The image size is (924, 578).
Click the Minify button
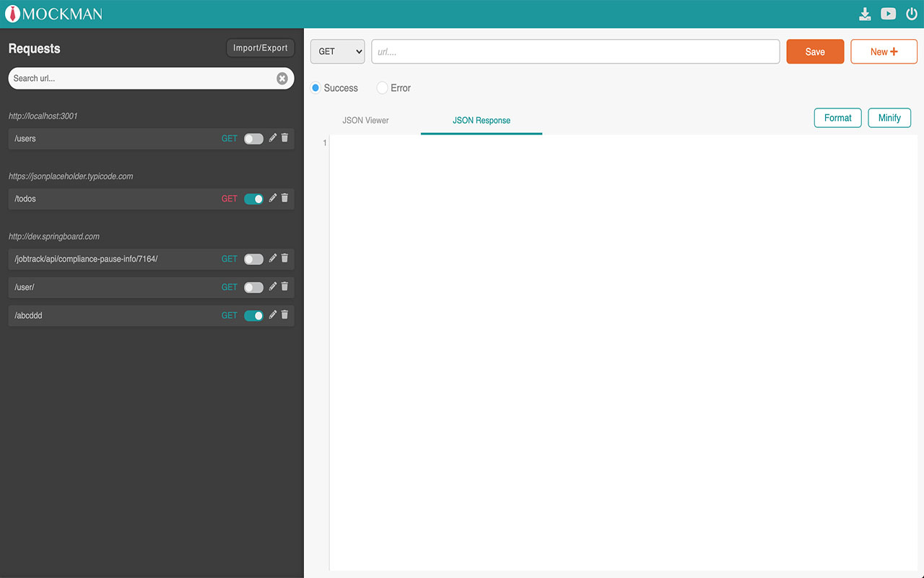pyautogui.click(x=889, y=118)
